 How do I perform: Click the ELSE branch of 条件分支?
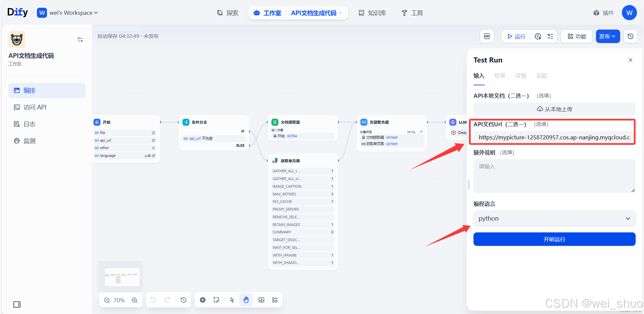pyautogui.click(x=240, y=145)
